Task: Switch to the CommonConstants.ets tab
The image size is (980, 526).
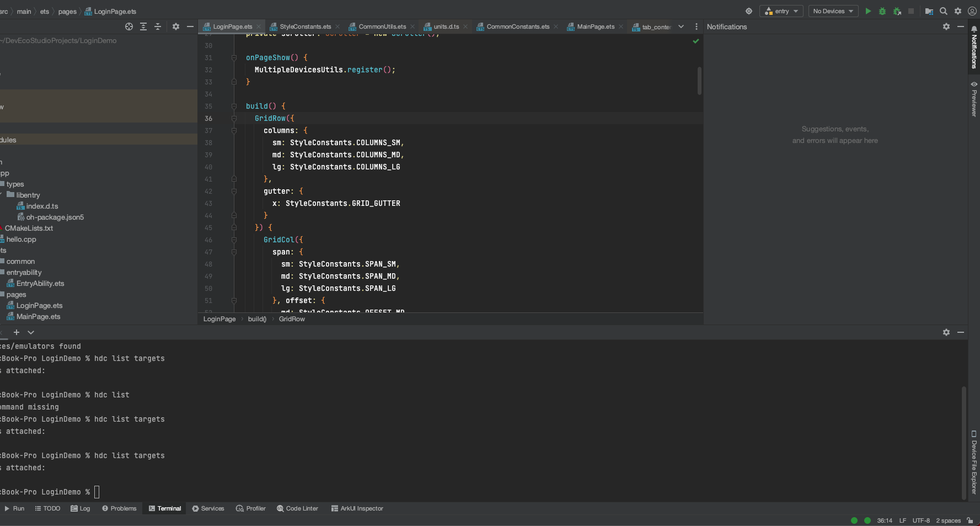Action: [x=518, y=26]
